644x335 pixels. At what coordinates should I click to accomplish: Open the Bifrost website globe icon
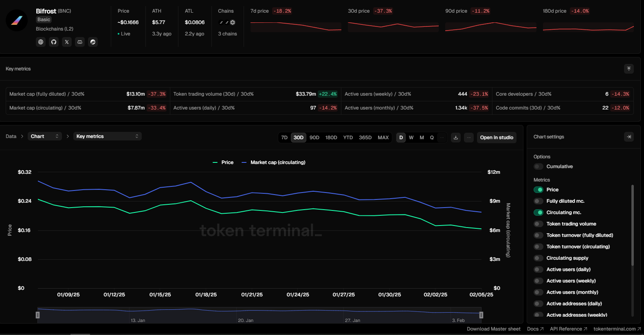click(x=41, y=42)
